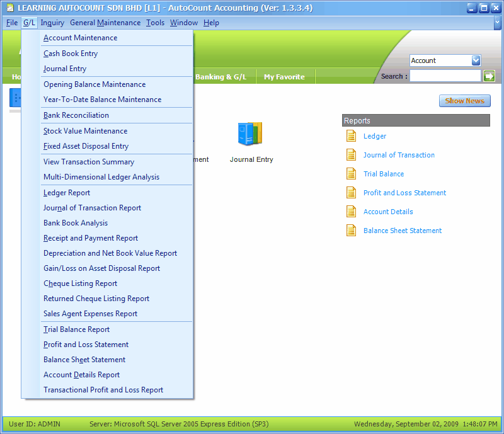
Task: Switch to the My Favorite tab
Action: pos(285,77)
